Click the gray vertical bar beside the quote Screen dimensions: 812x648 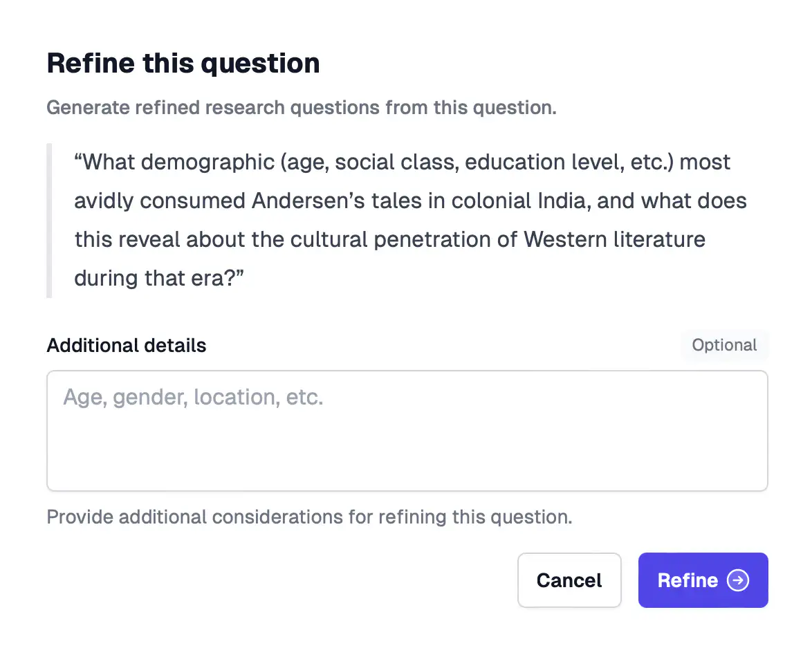[x=49, y=221]
